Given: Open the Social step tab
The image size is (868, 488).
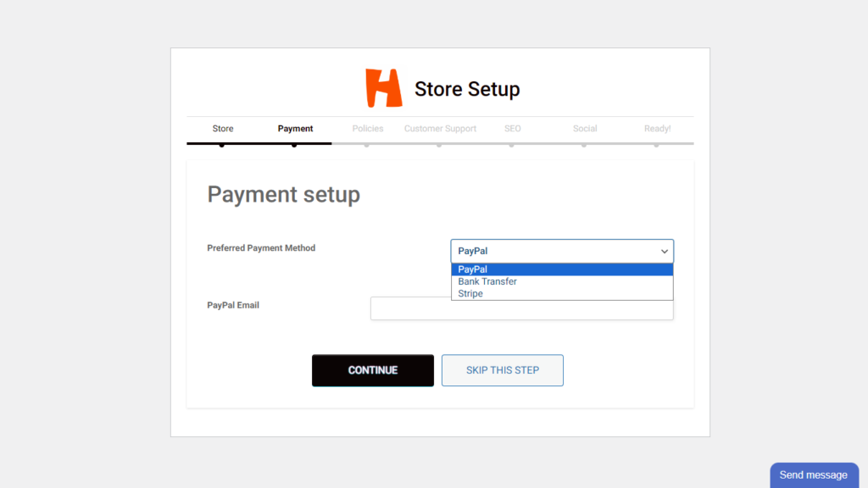Looking at the screenshot, I should coord(585,129).
